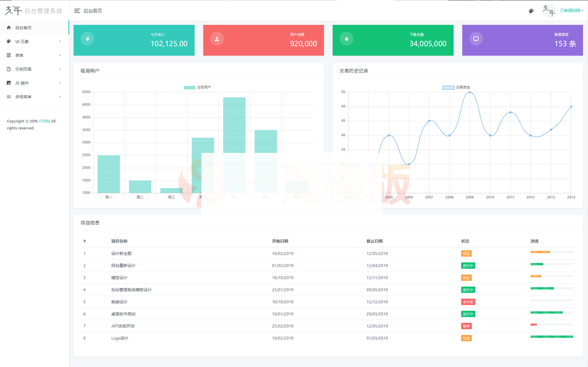Click the download arrow icon on 下载总量 card
This screenshot has height=367, width=588.
point(346,39)
